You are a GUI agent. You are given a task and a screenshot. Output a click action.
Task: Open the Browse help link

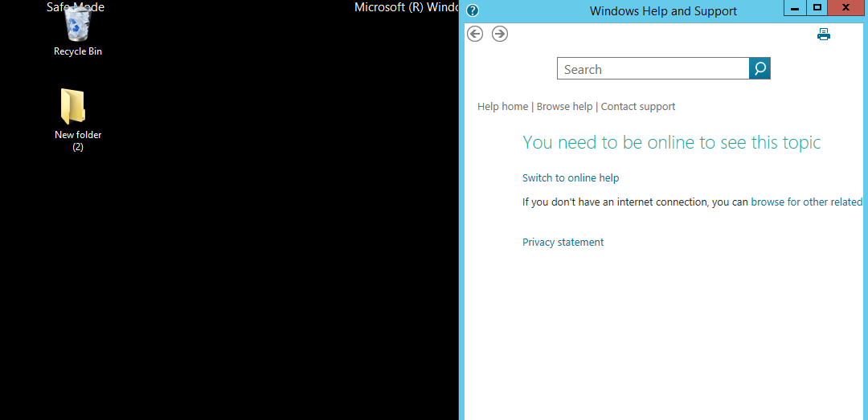click(x=565, y=106)
